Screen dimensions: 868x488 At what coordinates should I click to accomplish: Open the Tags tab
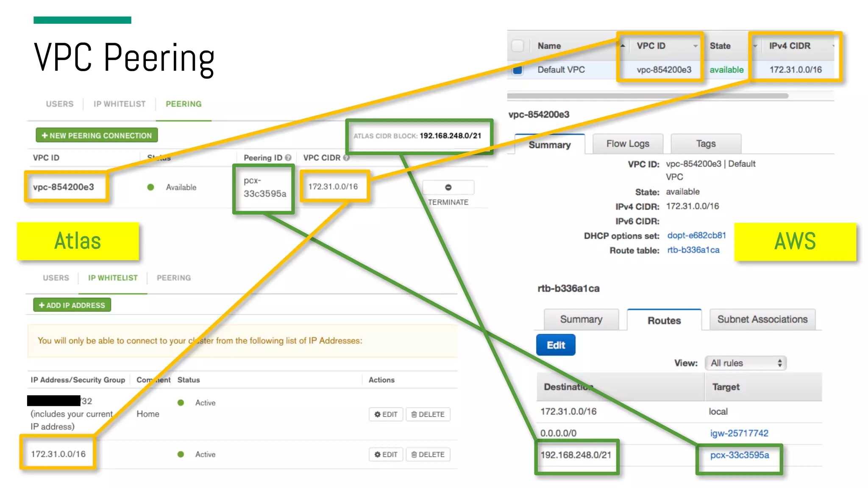[706, 144]
